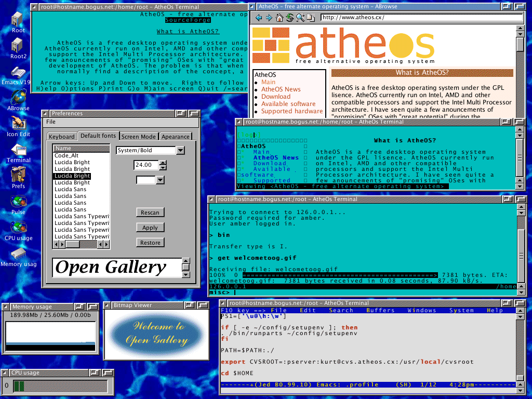
Task: Click the Name column header in font list
Action: click(82, 148)
